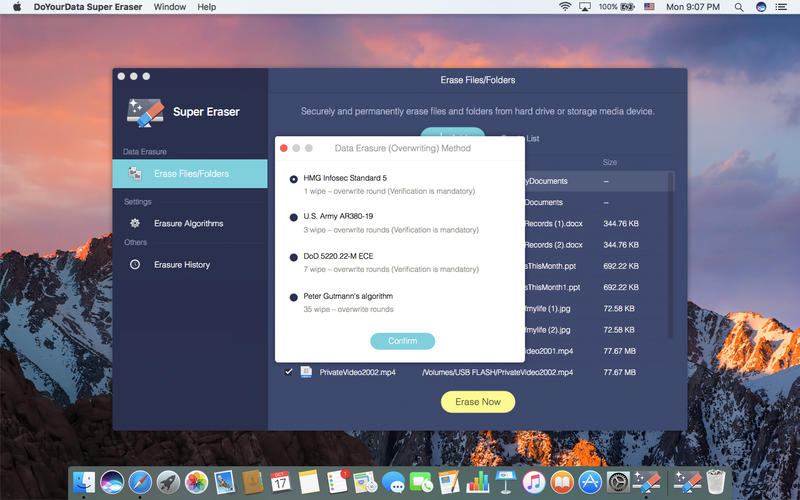Select U.S. Army AR380-19 radio button

pos(293,217)
